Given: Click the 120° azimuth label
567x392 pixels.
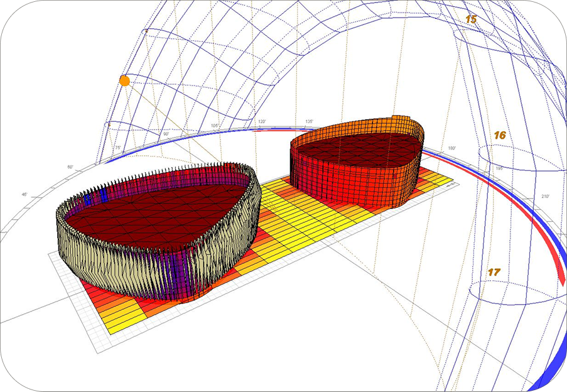Looking at the screenshot, I should click(262, 121).
